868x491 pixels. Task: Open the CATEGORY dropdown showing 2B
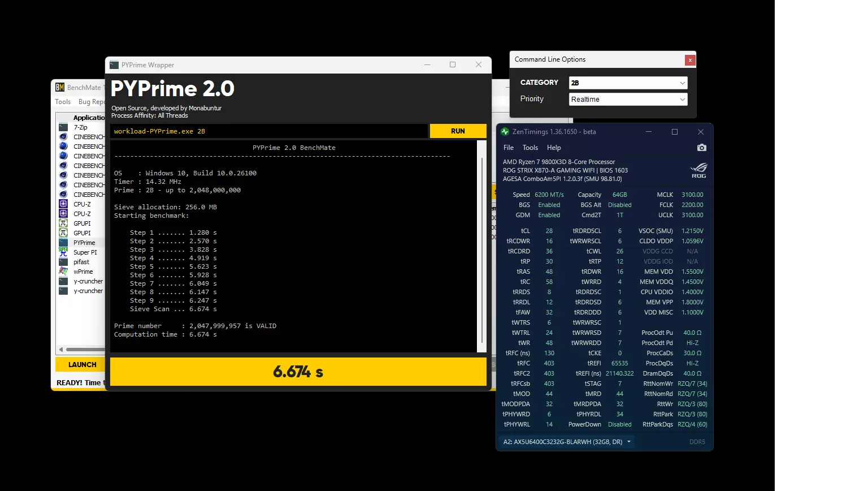click(628, 83)
